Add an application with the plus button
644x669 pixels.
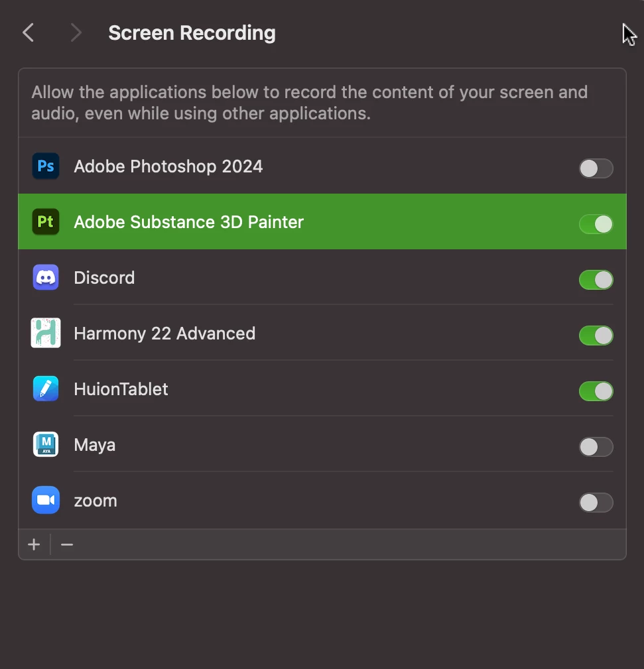[34, 544]
